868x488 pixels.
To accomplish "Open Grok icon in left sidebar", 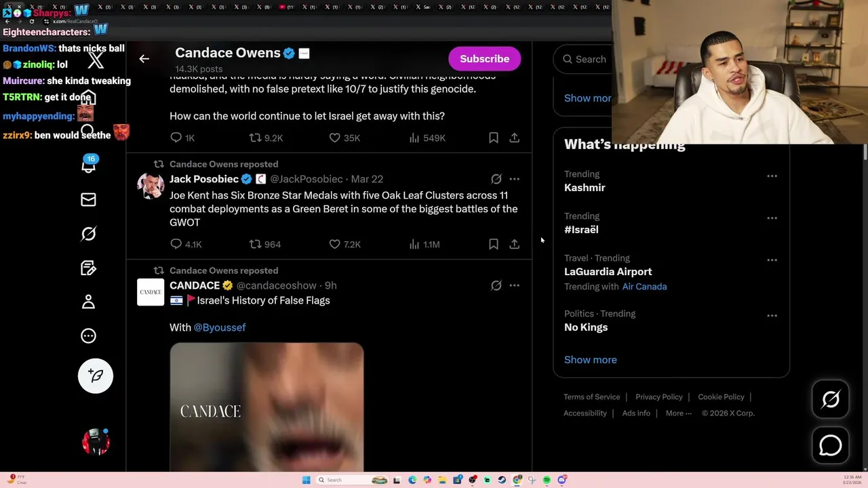I will tap(88, 234).
